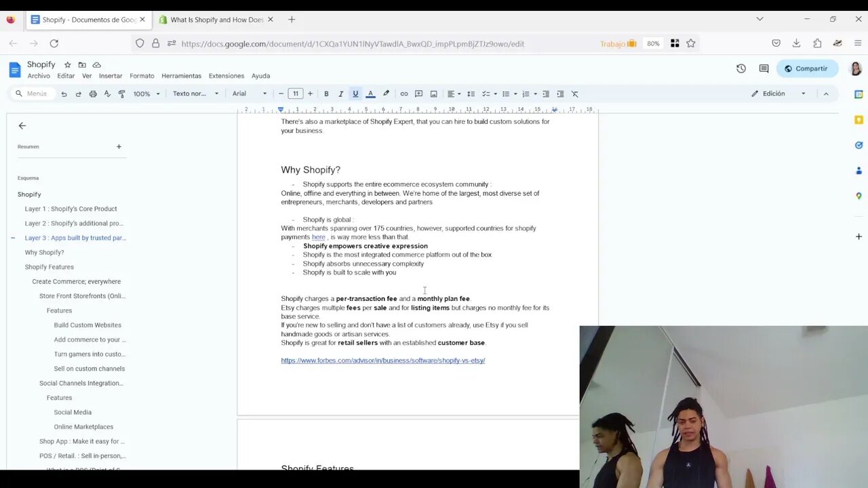Open line and paragraph spacing options
This screenshot has width=868, height=488.
(x=471, y=94)
